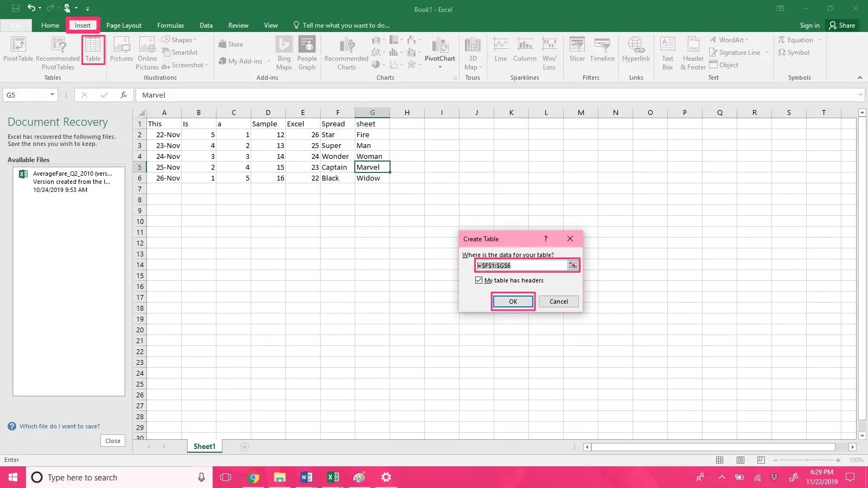Image resolution: width=868 pixels, height=488 pixels.
Task: Open the Shapes dropdown
Action: 180,40
